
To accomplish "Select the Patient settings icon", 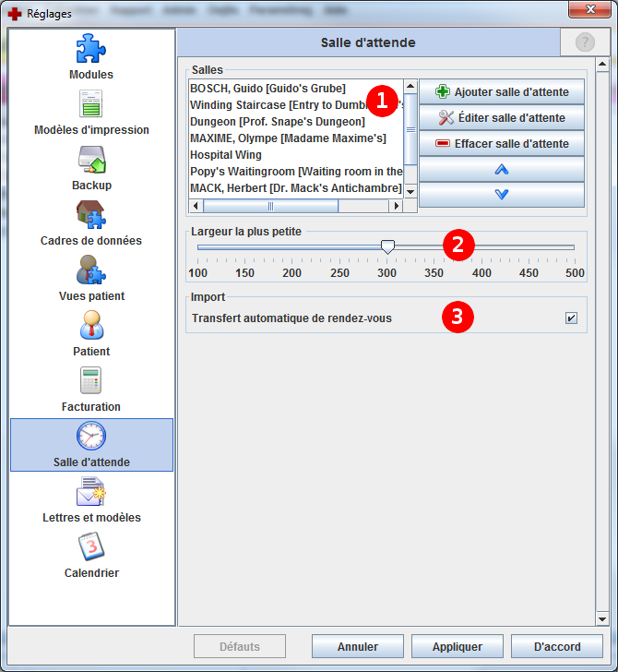I will pos(91,326).
